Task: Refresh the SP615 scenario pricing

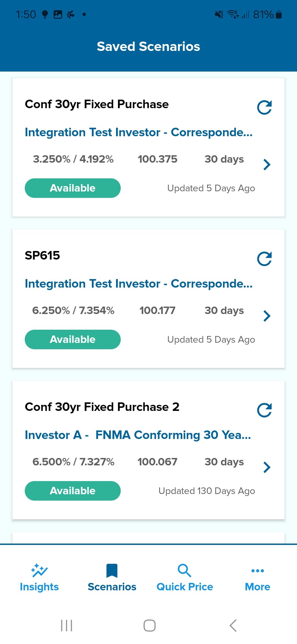Action: click(x=264, y=259)
